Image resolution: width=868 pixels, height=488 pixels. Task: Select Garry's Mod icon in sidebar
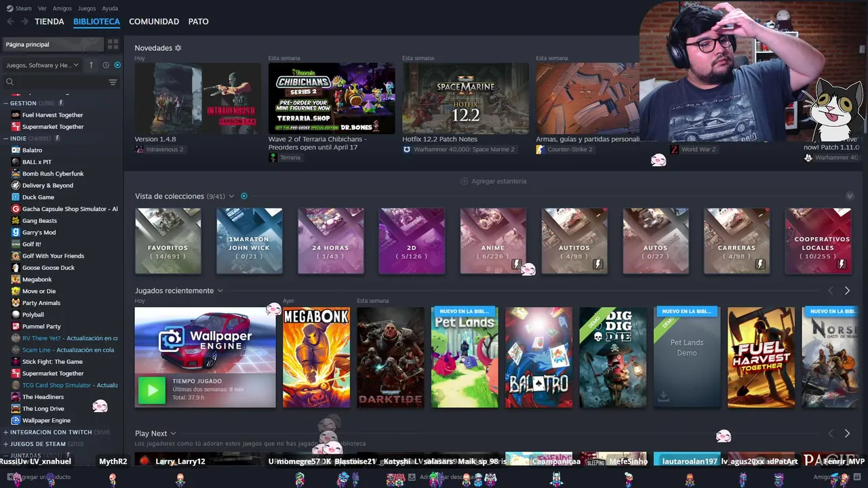[16, 232]
